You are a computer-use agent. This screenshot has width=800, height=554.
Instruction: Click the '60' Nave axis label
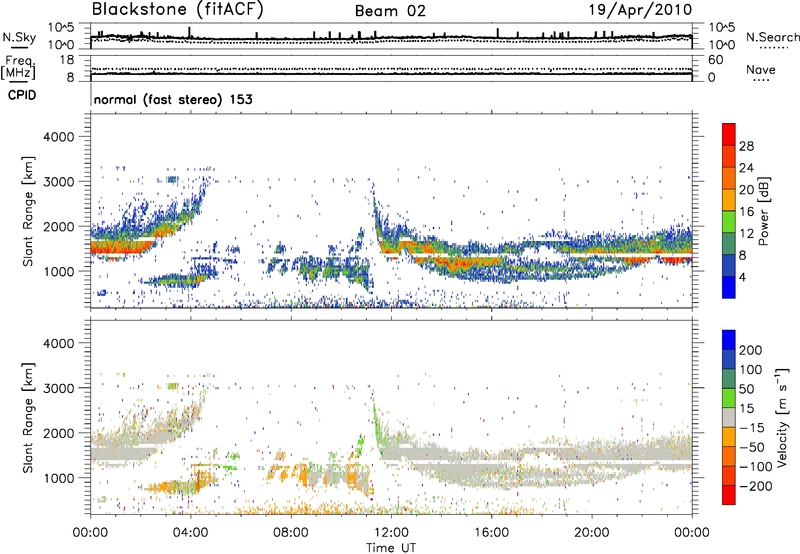715,60
